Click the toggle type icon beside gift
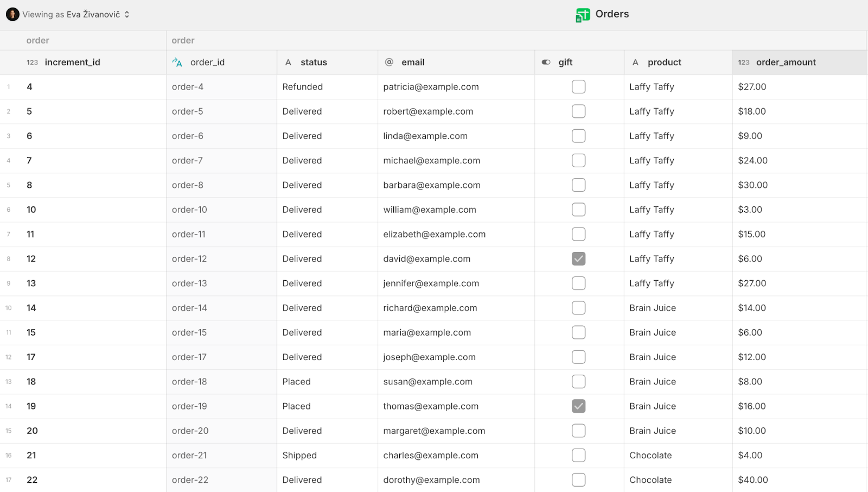This screenshot has height=492, width=868. [546, 62]
